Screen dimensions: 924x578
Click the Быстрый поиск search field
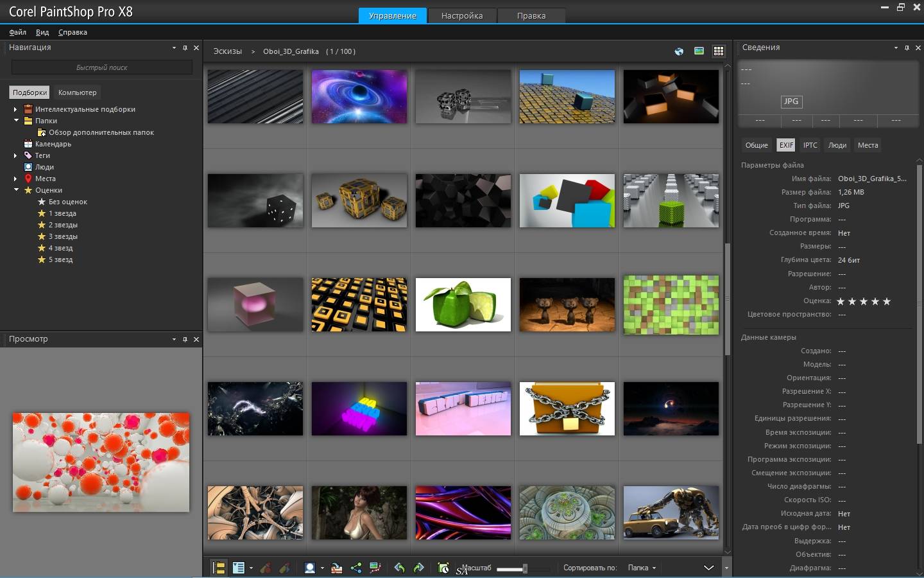(102, 67)
